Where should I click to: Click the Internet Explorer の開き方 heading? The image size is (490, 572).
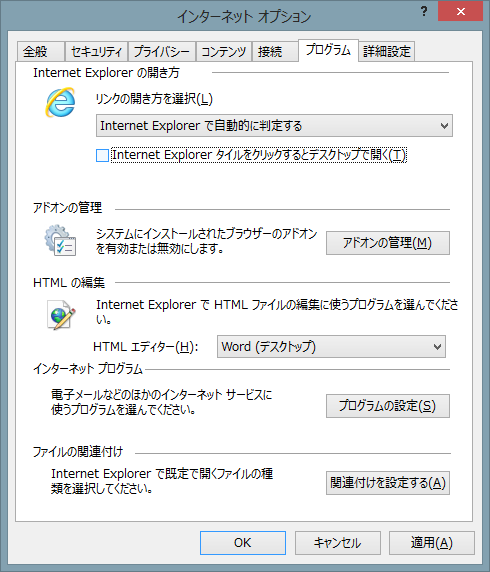106,73
